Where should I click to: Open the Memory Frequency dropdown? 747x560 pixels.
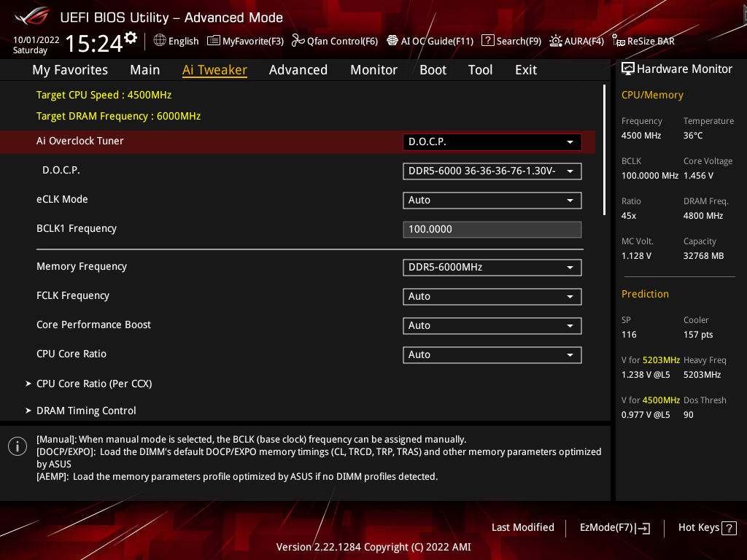(492, 268)
